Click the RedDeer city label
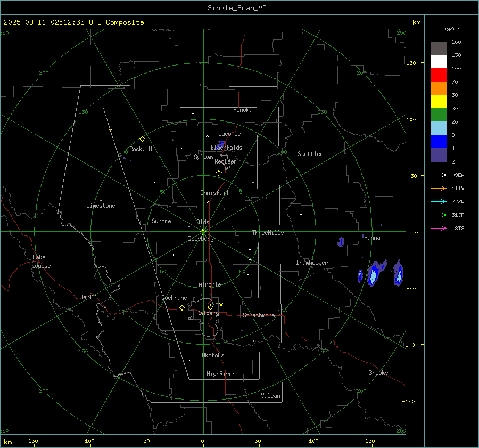This screenshot has height=448, width=479. click(226, 161)
